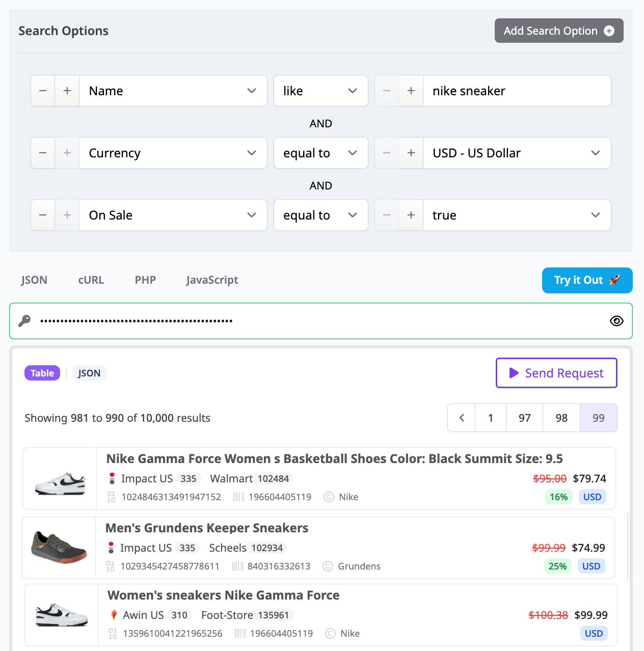Viewport: 644px width, 651px height.
Task: Go to the previous results page arrow
Action: tap(462, 418)
